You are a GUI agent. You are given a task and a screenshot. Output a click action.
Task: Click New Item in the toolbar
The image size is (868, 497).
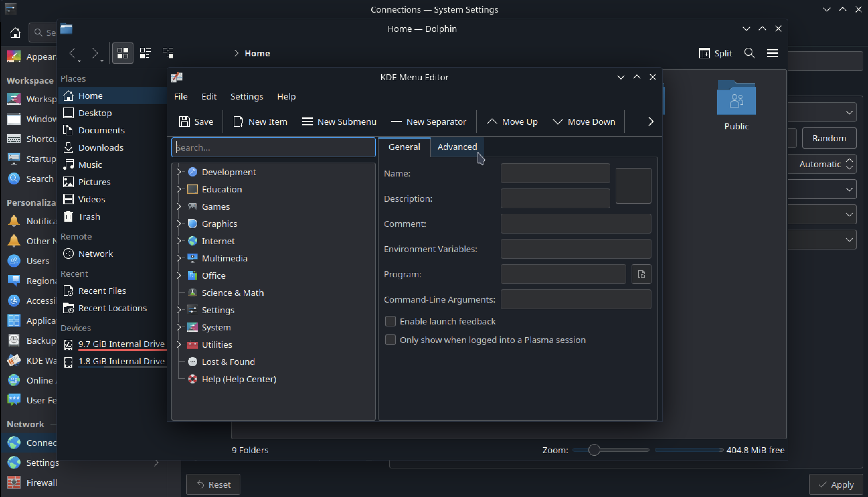(260, 121)
